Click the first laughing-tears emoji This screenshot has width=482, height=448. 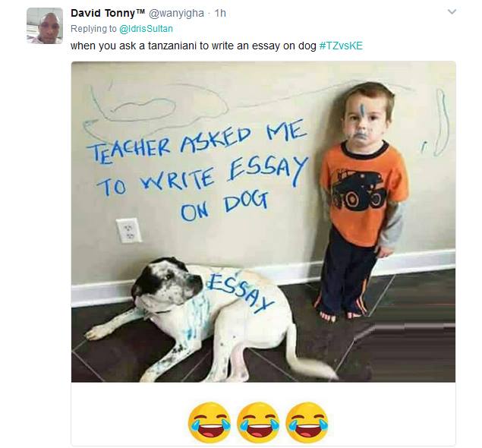209,422
